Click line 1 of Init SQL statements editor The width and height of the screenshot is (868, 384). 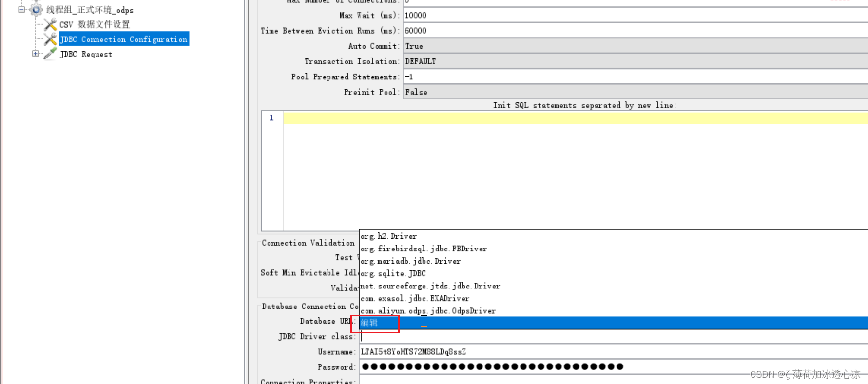click(x=575, y=118)
